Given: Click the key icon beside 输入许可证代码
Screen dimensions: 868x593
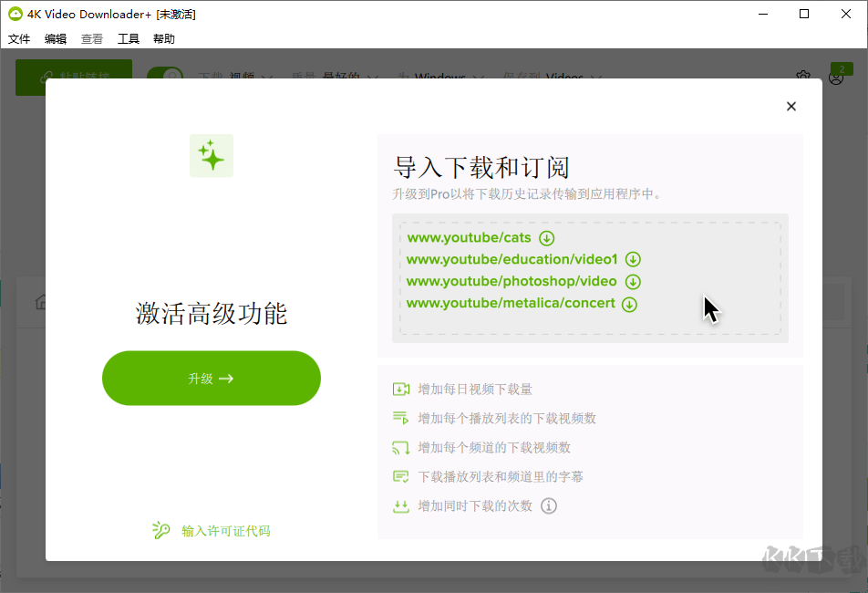Looking at the screenshot, I should (x=161, y=530).
